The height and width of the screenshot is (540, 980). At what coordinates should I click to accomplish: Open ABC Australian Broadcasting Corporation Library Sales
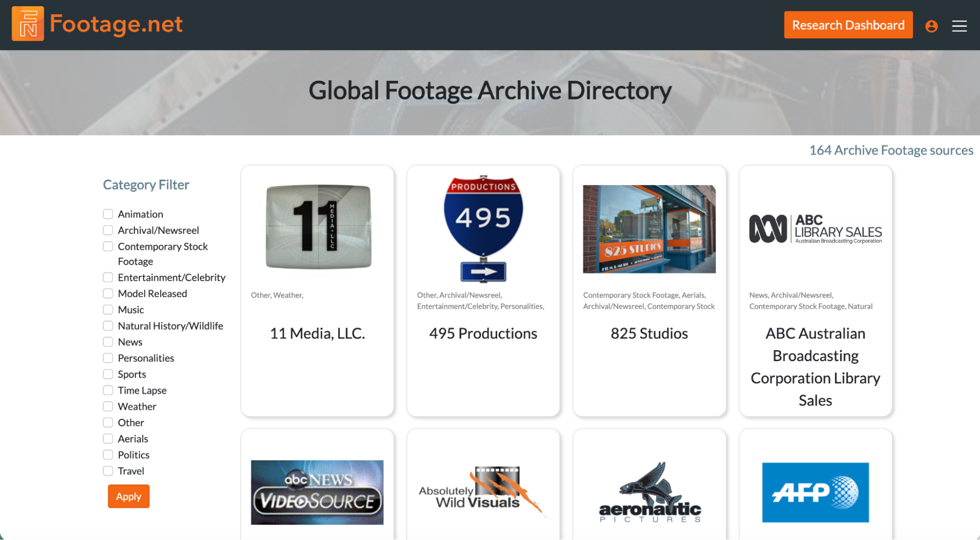point(815,367)
